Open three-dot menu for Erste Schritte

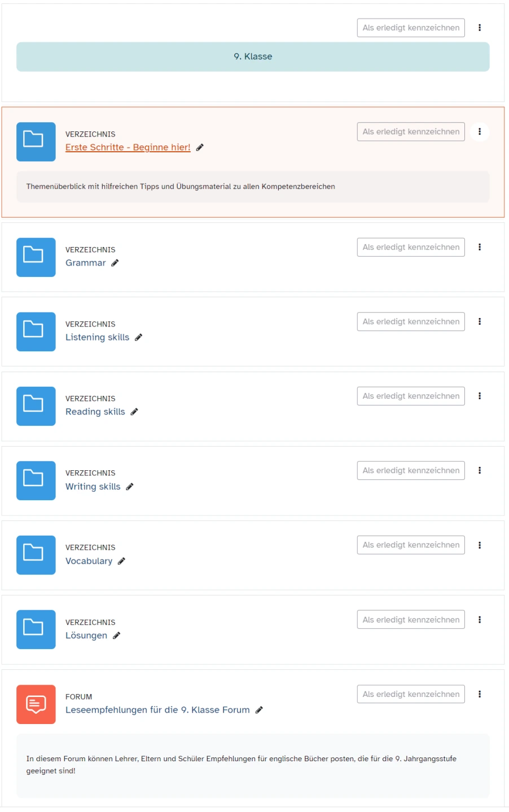click(x=480, y=131)
